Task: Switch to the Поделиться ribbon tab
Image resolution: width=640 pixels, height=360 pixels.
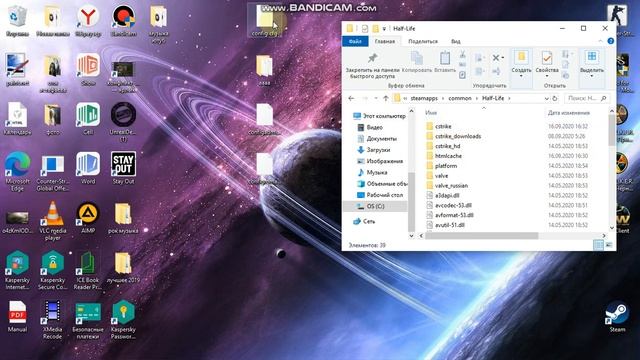Action: click(x=423, y=41)
